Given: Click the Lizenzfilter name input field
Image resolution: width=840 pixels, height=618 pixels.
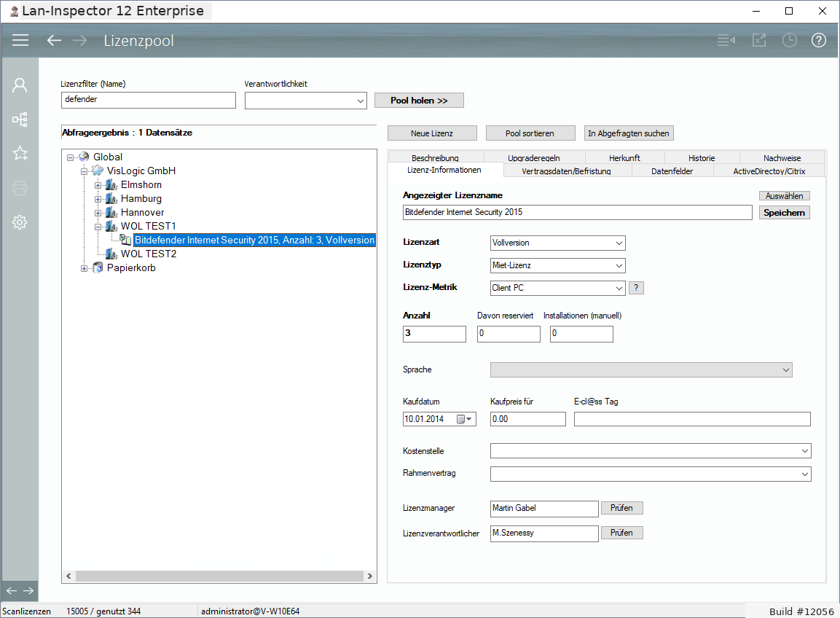Looking at the screenshot, I should [x=149, y=101].
